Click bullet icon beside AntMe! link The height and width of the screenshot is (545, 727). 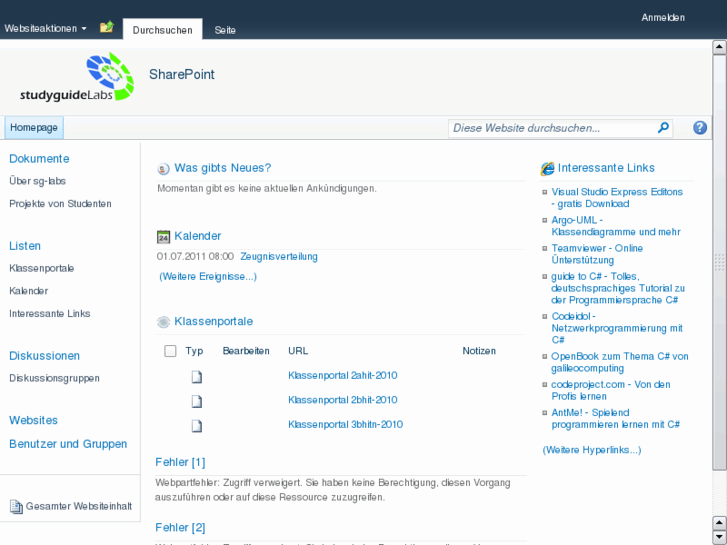(x=545, y=413)
